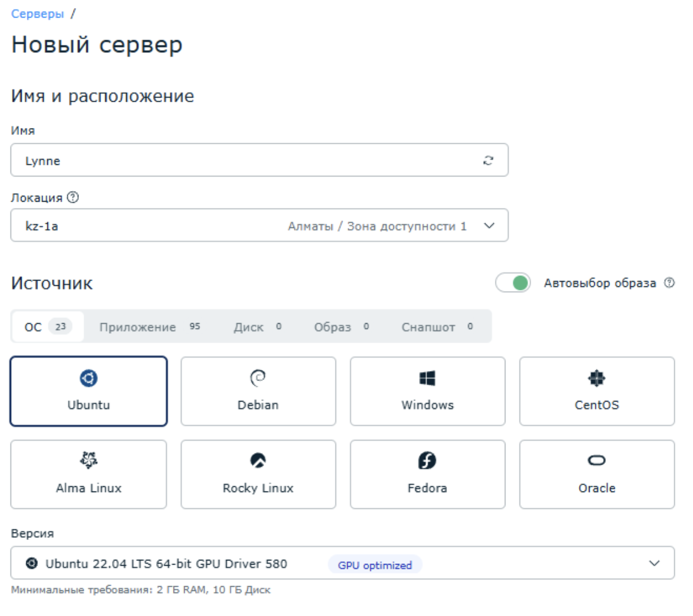Choose the Oracle OS card
693x616 pixels.
(x=597, y=474)
